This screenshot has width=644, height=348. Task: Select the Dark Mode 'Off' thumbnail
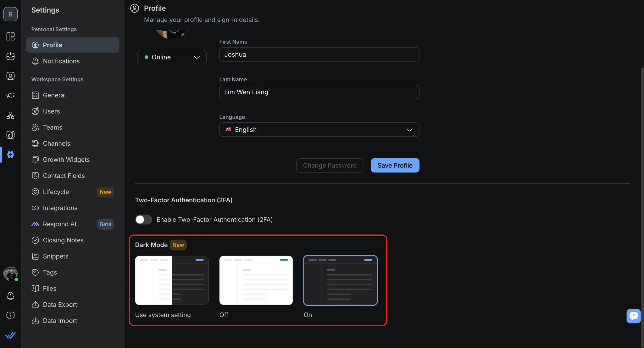256,280
